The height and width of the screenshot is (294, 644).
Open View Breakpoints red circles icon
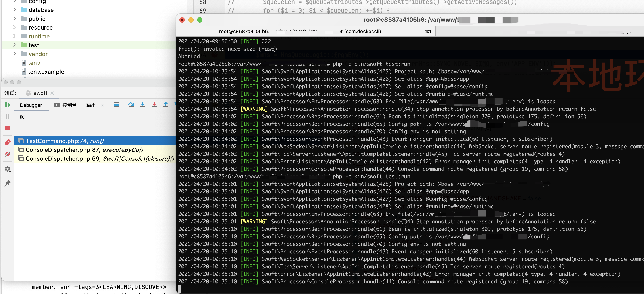(x=8, y=142)
